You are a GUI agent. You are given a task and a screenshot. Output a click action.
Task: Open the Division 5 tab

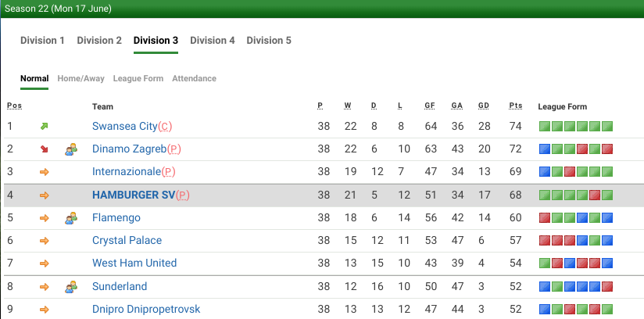(269, 41)
